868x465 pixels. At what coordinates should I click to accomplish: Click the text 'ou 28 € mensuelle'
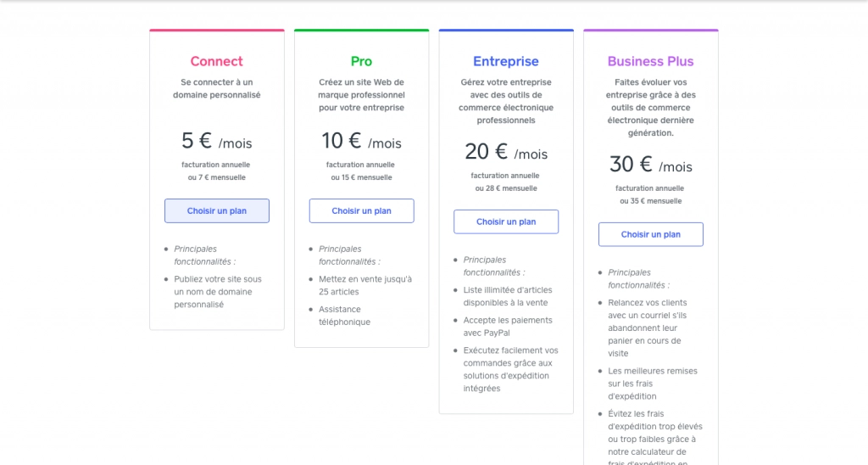coord(506,188)
